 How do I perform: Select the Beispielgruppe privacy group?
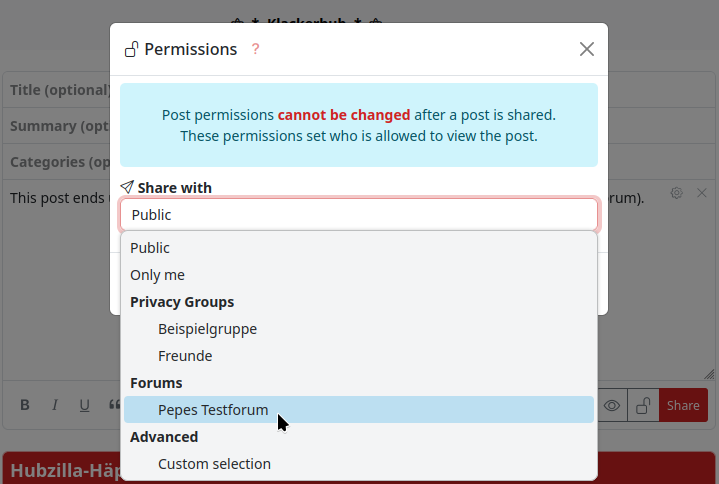[207, 329]
